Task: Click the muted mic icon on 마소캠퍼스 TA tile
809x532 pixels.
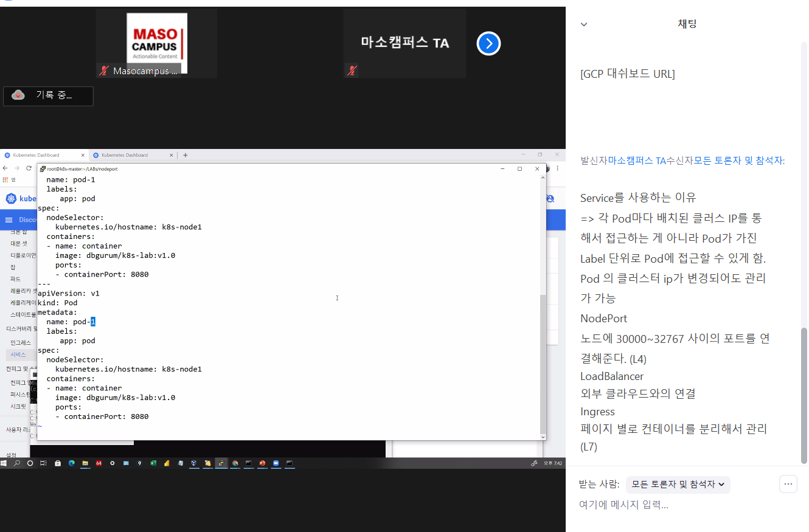Action: (352, 71)
